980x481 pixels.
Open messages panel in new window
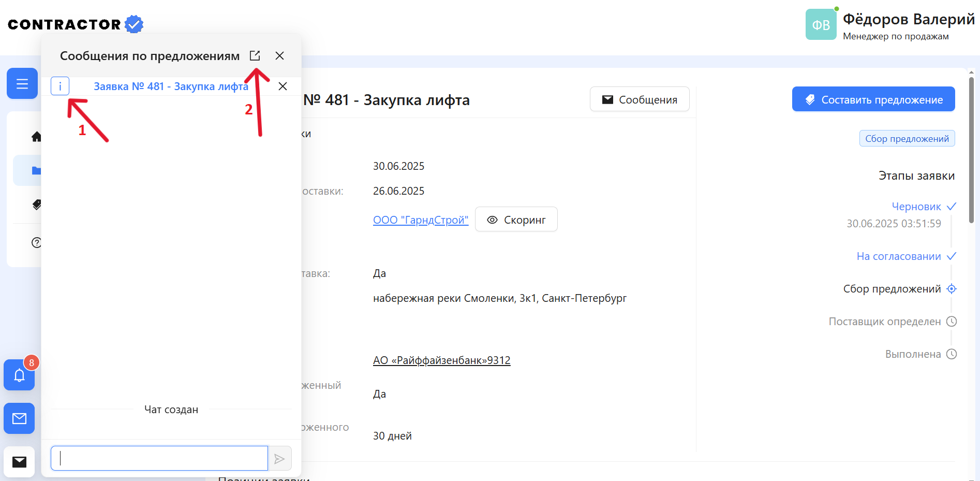[x=255, y=55]
